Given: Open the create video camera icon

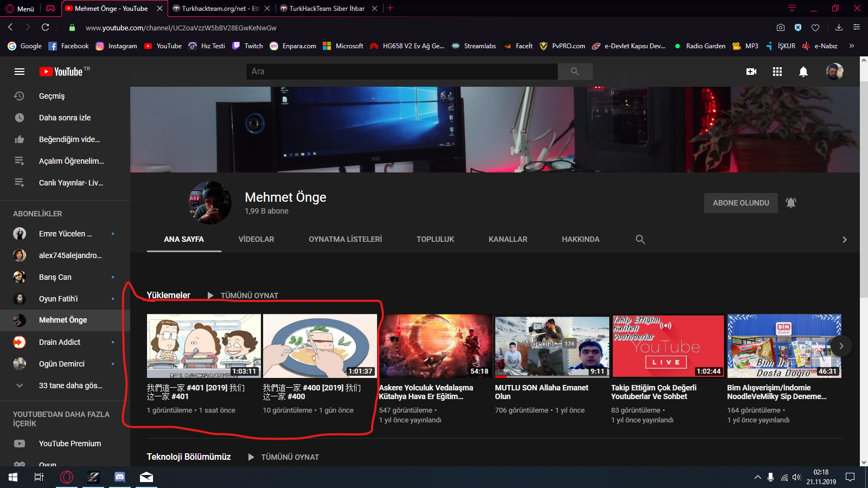Looking at the screenshot, I should [751, 72].
